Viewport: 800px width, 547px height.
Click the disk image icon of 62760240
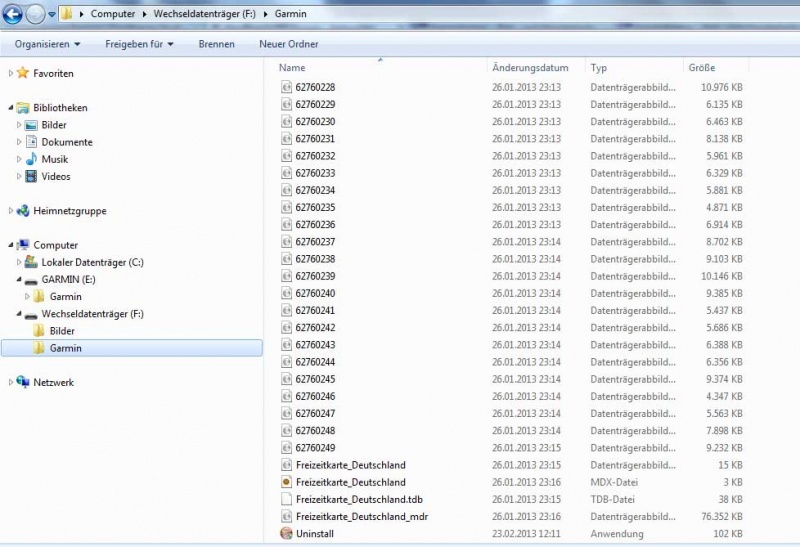point(286,293)
